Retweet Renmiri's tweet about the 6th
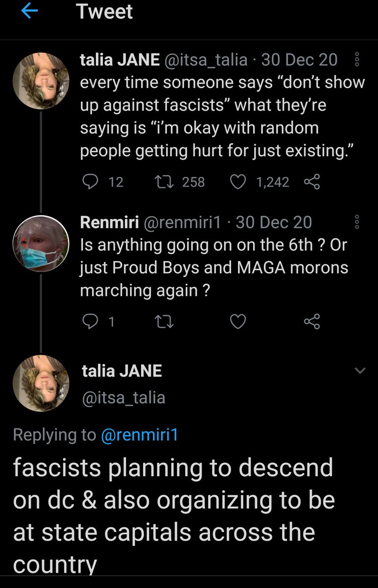This screenshot has width=378, height=588. coord(160,321)
